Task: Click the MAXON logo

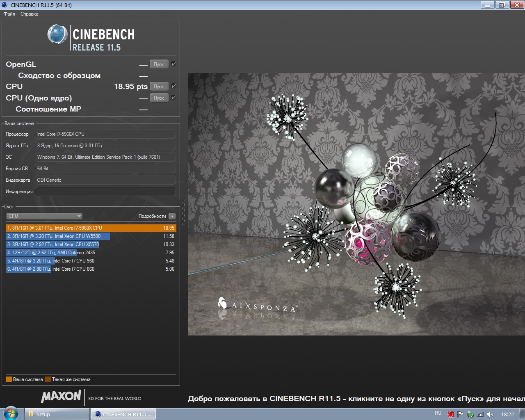Action: coord(61,396)
